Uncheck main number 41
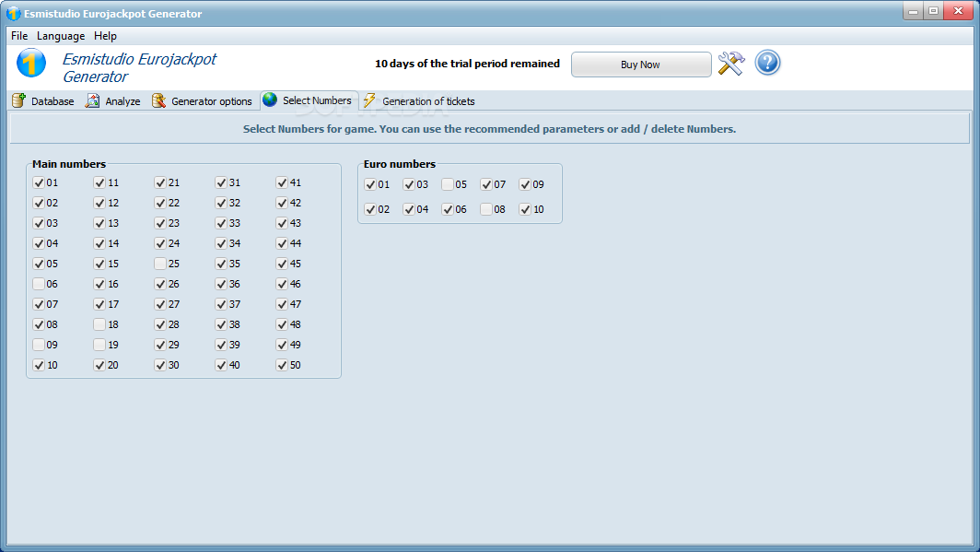The image size is (980, 552). (282, 182)
